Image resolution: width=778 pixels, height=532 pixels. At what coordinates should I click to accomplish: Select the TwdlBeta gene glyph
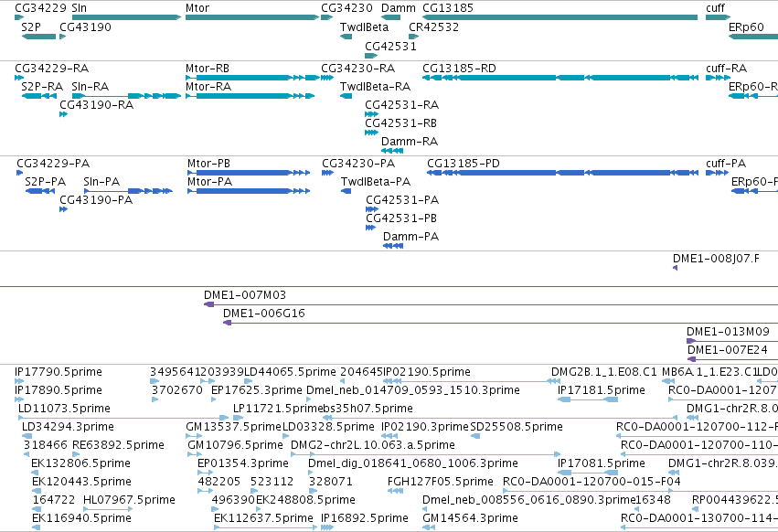point(346,37)
